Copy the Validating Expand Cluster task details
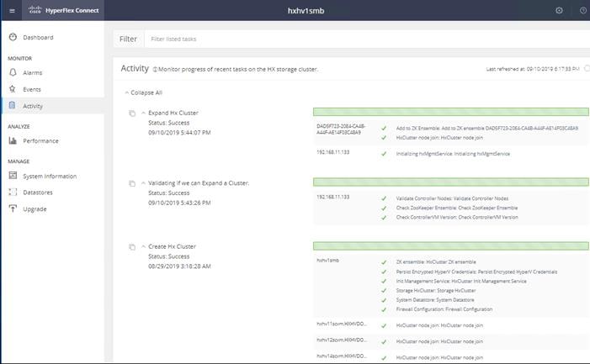This screenshot has height=364, width=590. click(x=132, y=184)
